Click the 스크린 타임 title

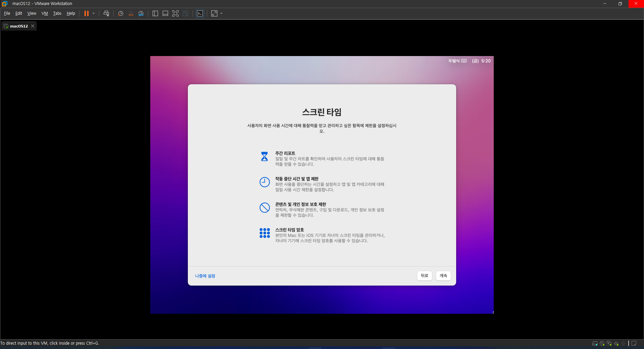[322, 112]
